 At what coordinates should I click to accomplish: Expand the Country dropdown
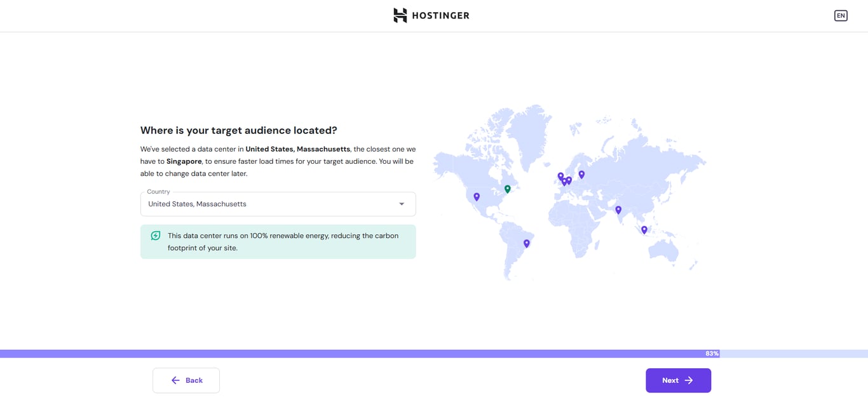278,204
